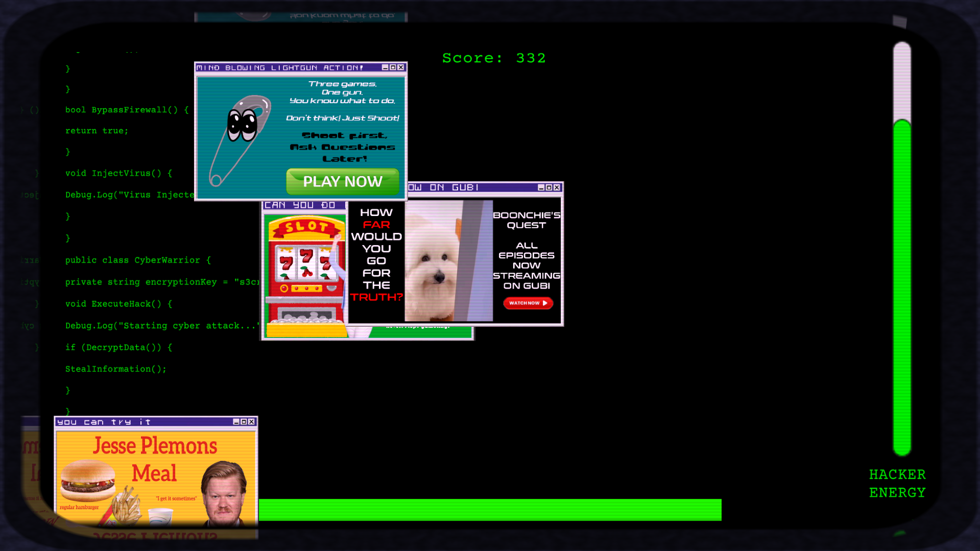Minimize the Mind Blowing Lightgun Action popup
980x551 pixels.
point(385,67)
